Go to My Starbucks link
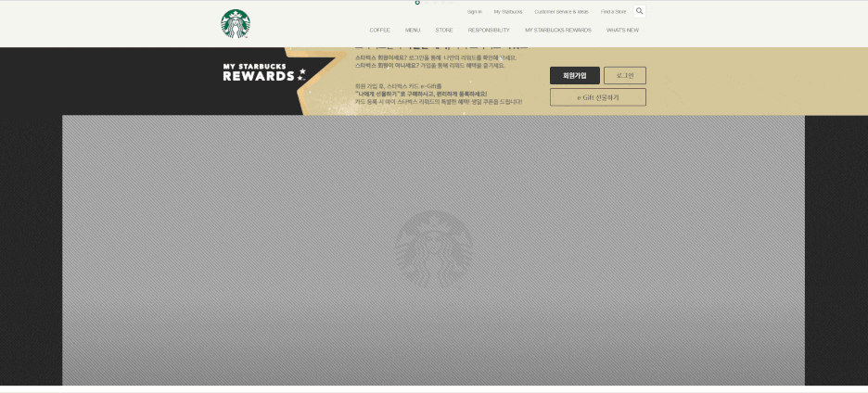This screenshot has width=868, height=393. [508, 12]
